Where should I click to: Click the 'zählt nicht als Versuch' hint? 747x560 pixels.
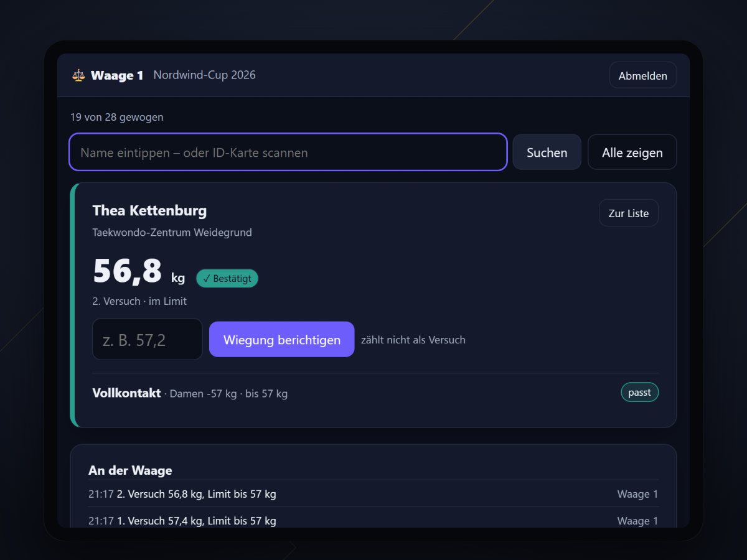(413, 340)
